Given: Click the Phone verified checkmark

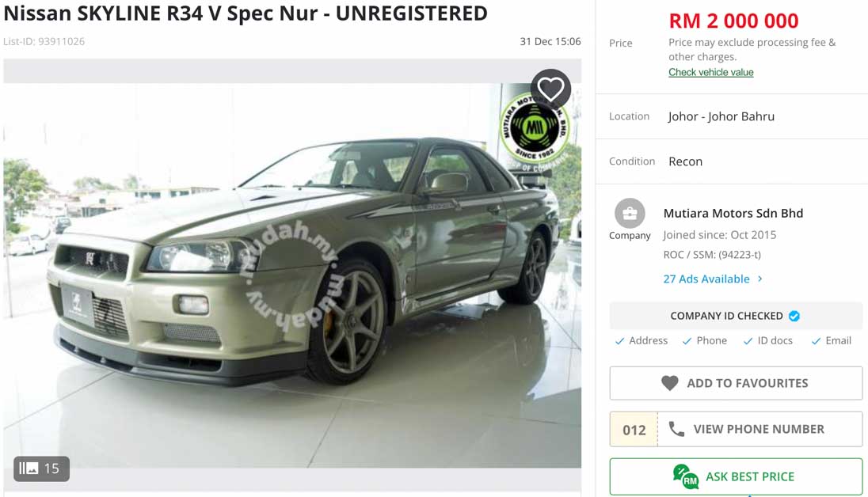Looking at the screenshot, I should coord(687,341).
